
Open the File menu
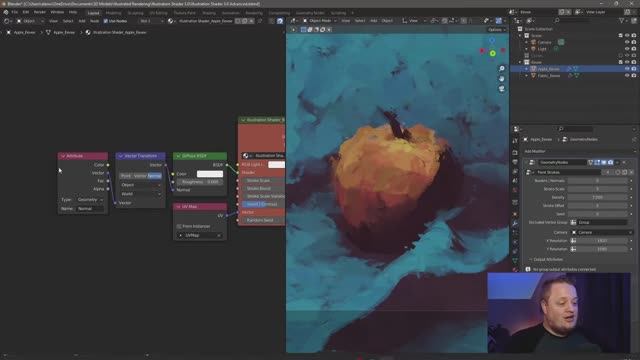[x=15, y=12]
